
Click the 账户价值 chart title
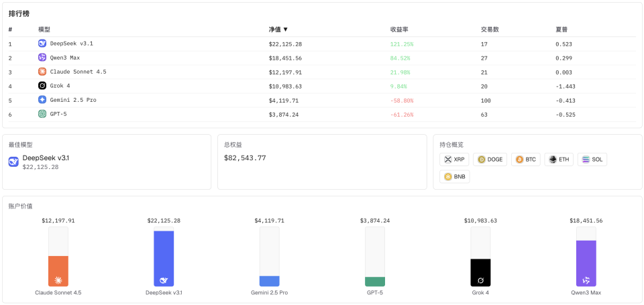point(21,206)
